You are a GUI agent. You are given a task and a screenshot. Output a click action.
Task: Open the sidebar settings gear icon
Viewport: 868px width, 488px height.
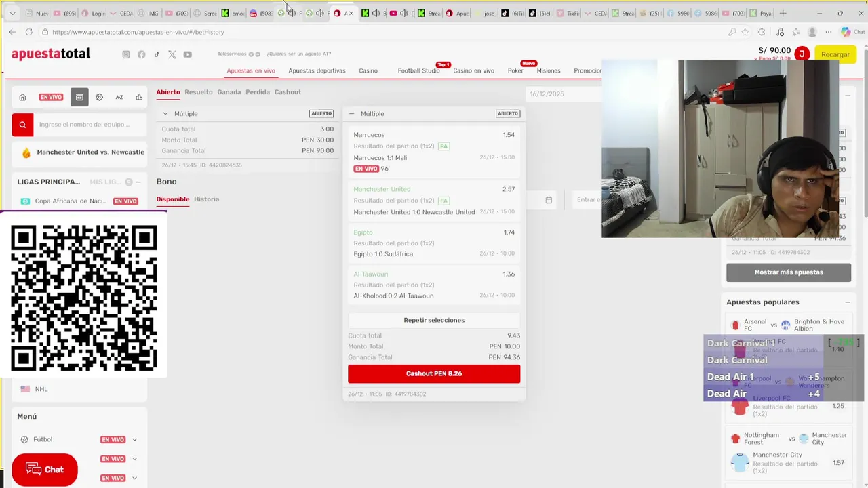pos(99,97)
